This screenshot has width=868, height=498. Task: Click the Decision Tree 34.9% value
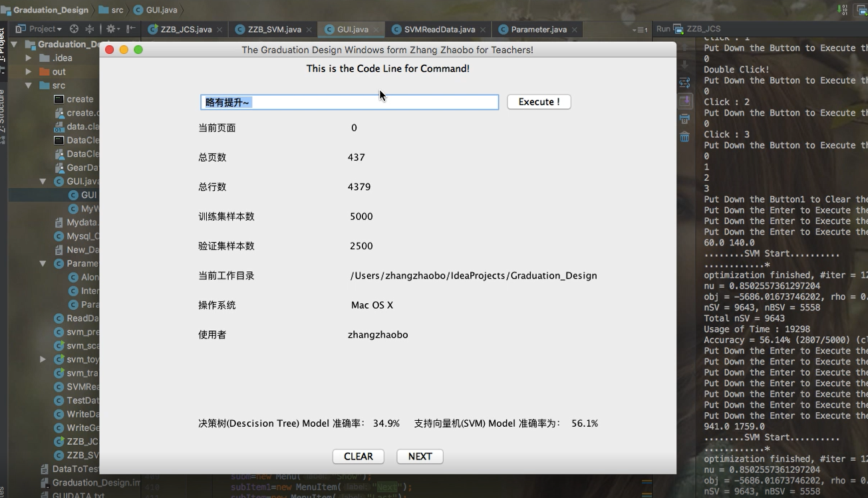[386, 423]
